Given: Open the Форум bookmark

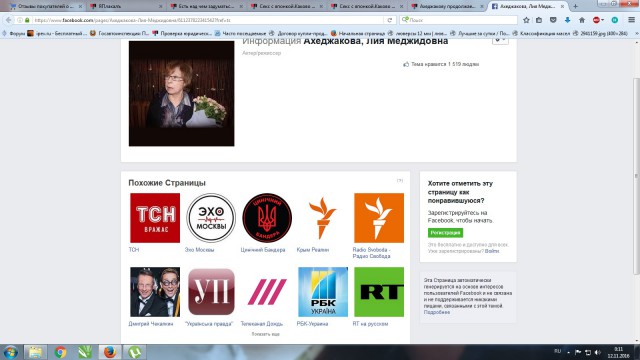Looking at the screenshot, I should (13, 33).
